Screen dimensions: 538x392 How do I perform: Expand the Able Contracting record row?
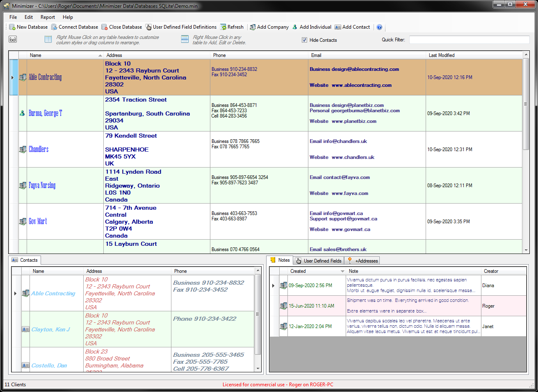[14, 77]
